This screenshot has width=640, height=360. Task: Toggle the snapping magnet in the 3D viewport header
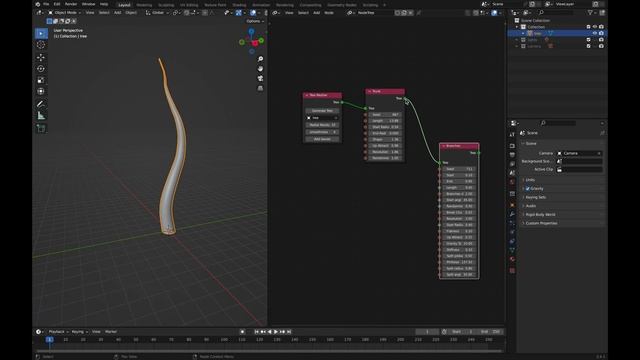click(x=187, y=13)
